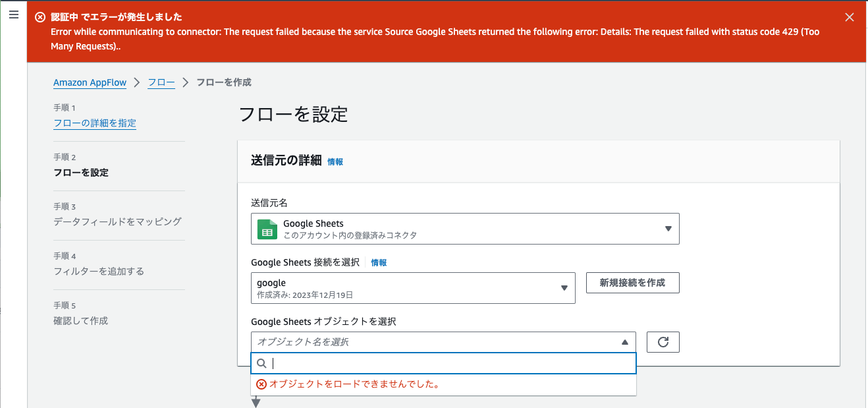
Task: Click the オブジェクトをロードできませんでした error message
Action: [354, 384]
